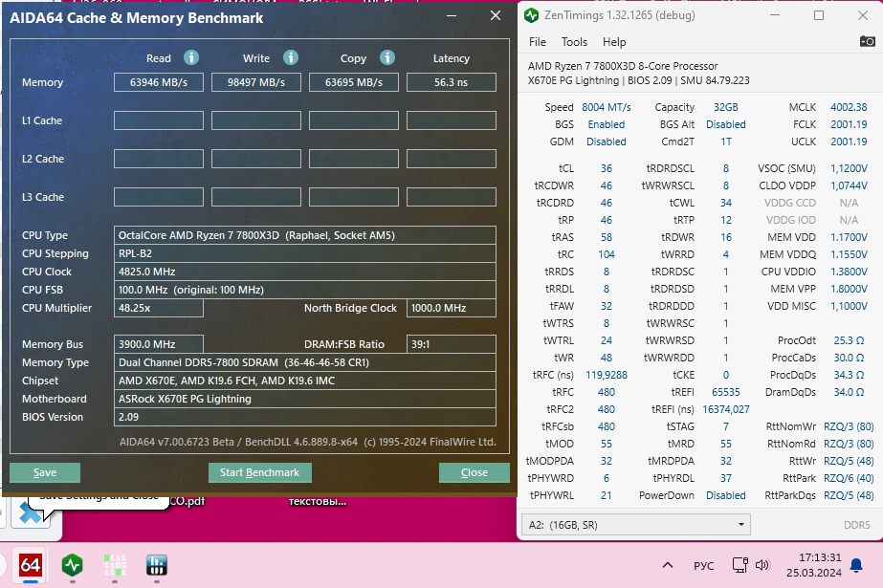
Task: Click the RttPark RZQ/6 (40) value
Action: (x=849, y=478)
